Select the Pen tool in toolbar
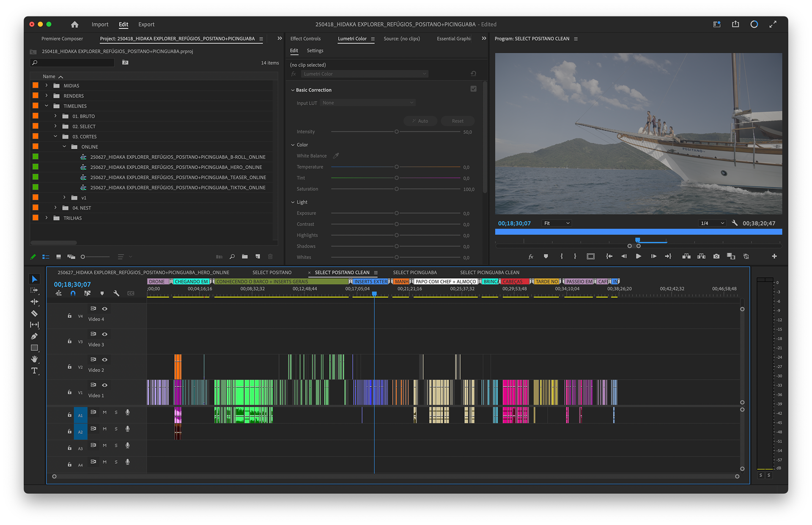 [x=34, y=336]
